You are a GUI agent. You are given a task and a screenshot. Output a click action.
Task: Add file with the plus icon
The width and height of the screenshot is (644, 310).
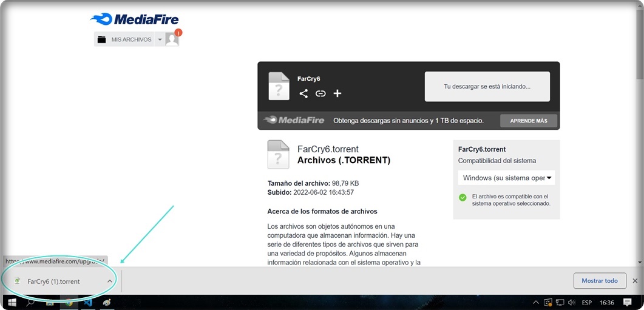337,93
